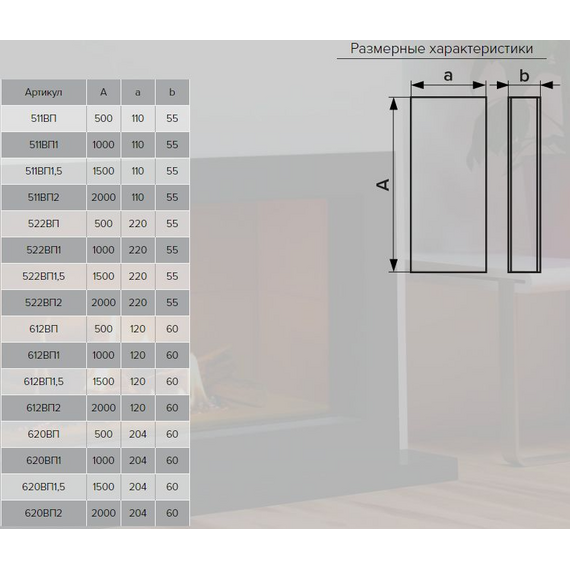Screen dimensions: 570x570
Task: Click the narrow side view rectangle
Action: 524,185
